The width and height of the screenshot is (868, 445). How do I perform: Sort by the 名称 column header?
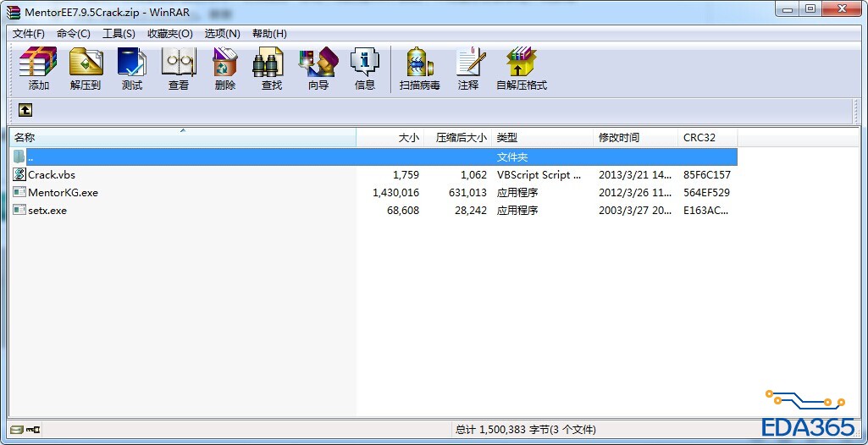pyautogui.click(x=183, y=138)
